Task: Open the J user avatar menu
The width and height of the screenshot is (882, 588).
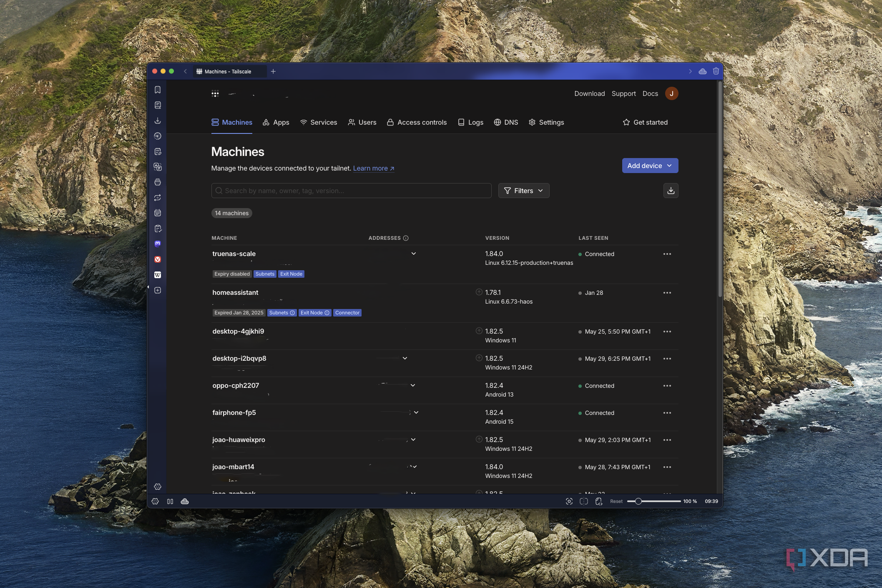Action: pos(671,93)
